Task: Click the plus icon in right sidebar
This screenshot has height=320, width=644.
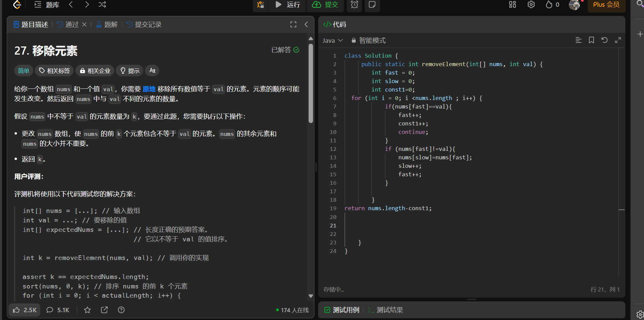Action: click(640, 34)
